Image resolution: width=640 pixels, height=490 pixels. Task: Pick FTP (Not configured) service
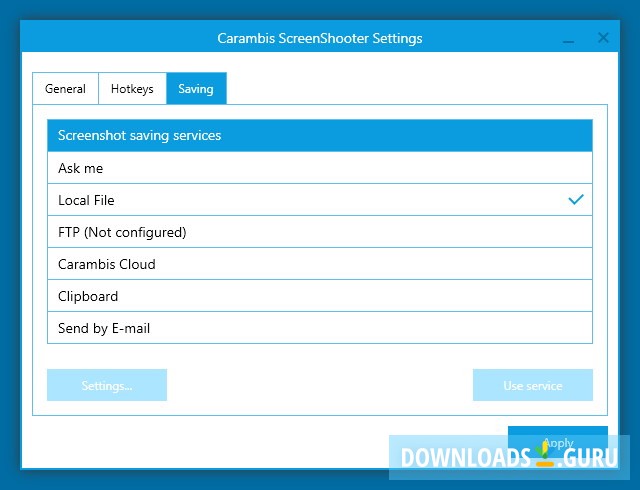coord(320,232)
